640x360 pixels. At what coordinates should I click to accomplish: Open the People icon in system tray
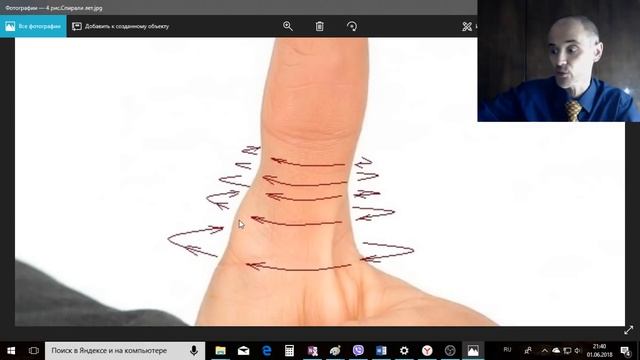click(x=528, y=350)
